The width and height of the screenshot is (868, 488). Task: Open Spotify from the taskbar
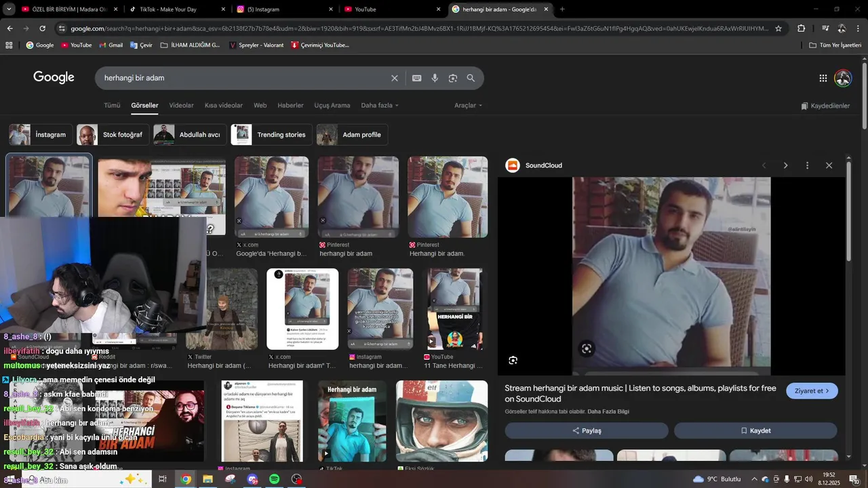point(274,479)
